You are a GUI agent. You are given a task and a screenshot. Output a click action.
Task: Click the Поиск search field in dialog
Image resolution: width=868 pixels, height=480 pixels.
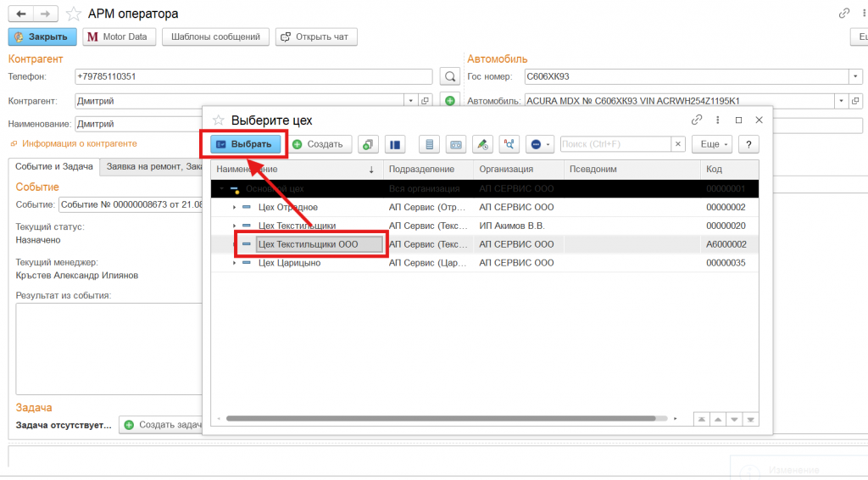[x=615, y=144]
